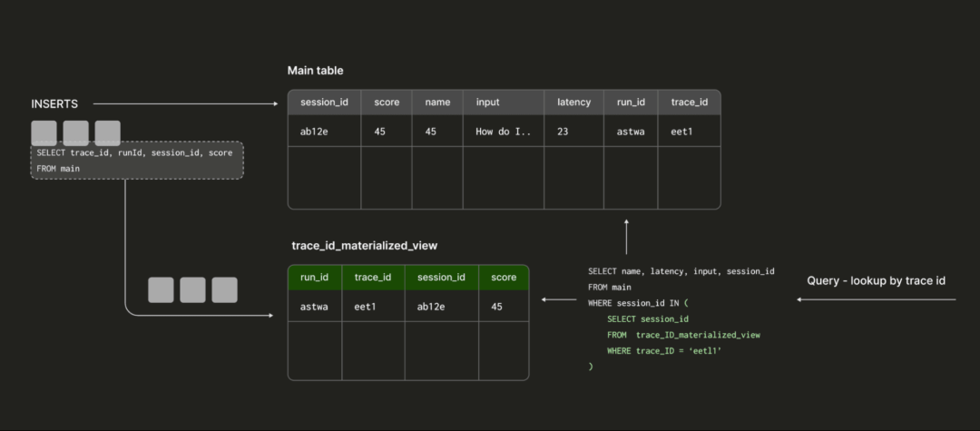
Task: Click the leftmost gray block under INSERTS
Action: click(x=44, y=133)
